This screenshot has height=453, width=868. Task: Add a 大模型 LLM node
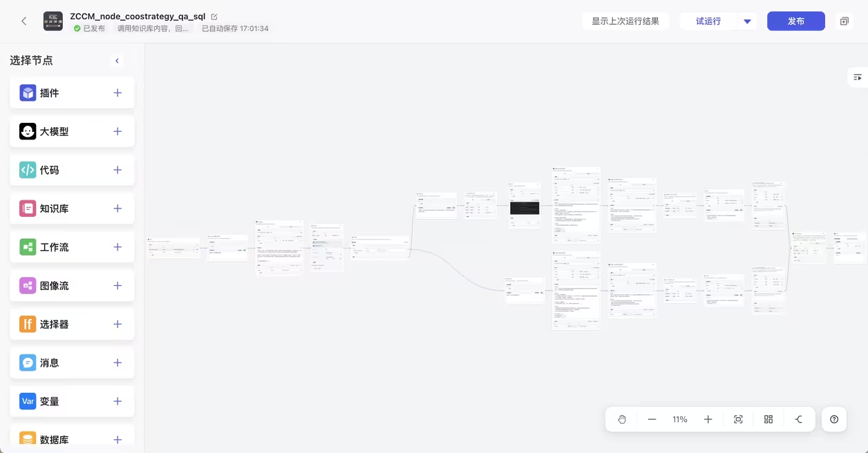coord(117,131)
